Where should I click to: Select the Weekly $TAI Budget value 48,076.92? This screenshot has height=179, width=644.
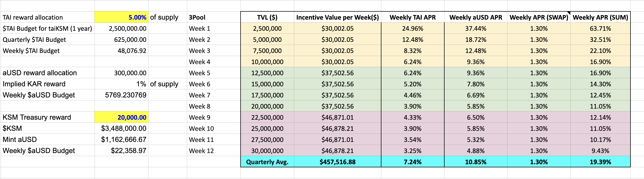(x=132, y=51)
